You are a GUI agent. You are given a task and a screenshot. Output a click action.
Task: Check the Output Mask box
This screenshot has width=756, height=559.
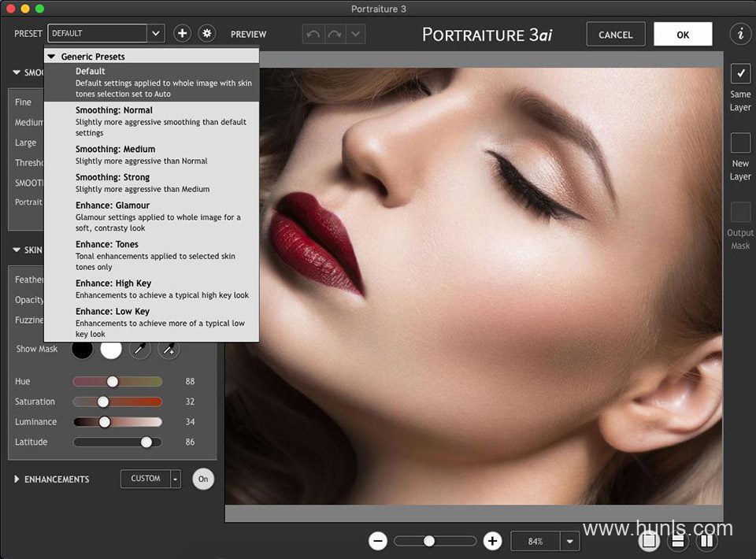click(740, 212)
